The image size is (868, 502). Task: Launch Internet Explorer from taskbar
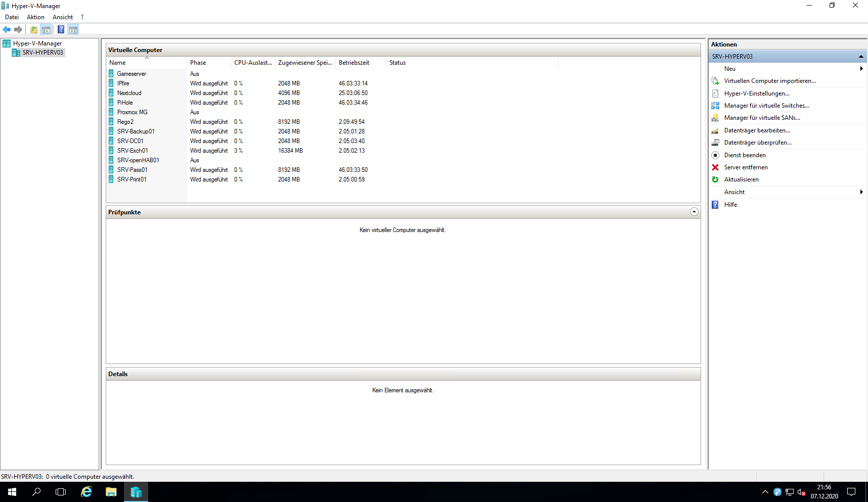point(86,492)
